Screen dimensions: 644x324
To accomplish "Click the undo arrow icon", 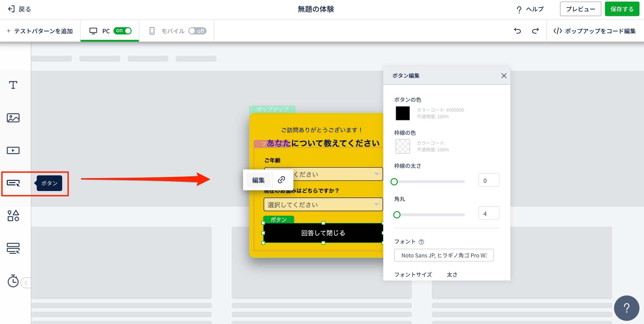I will (x=517, y=31).
